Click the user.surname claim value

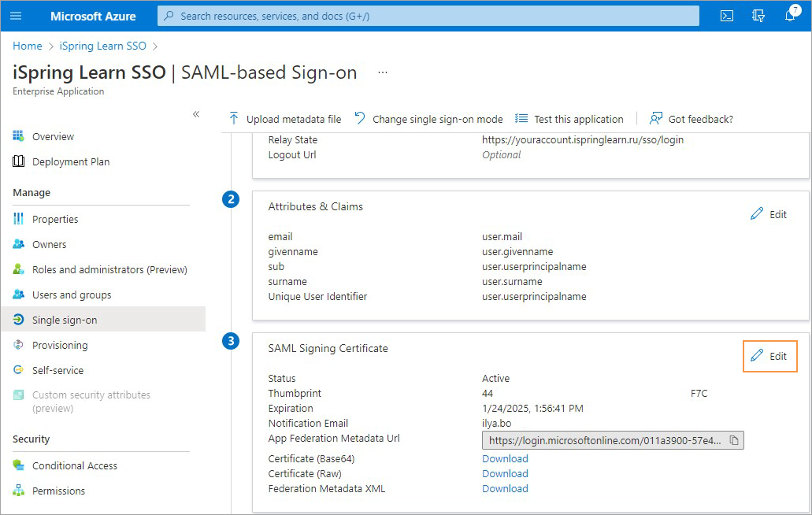[x=512, y=282]
